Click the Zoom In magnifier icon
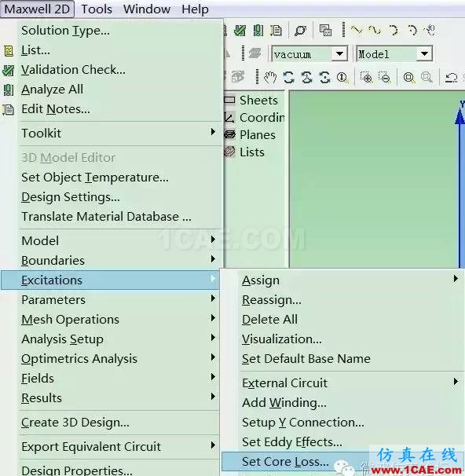This screenshot has width=465, height=476. click(367, 78)
